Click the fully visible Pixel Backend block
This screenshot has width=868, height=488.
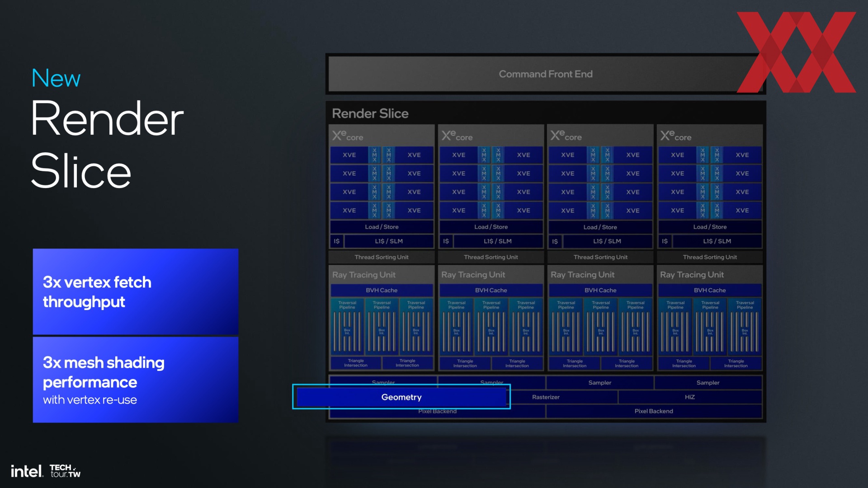[654, 411]
